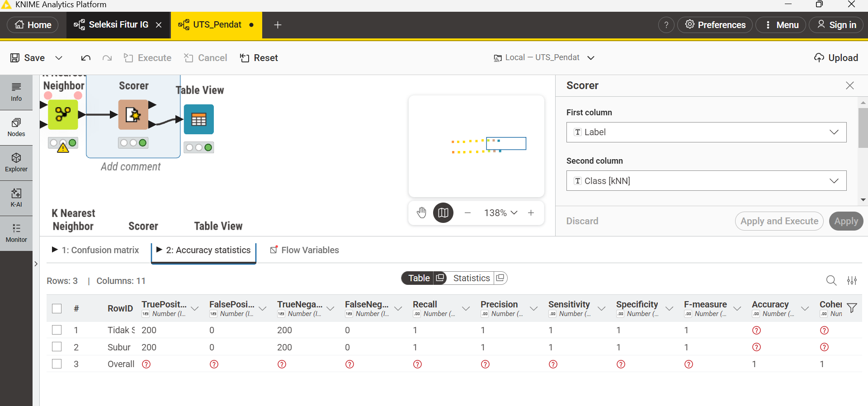The width and height of the screenshot is (868, 406).
Task: Select the K Nearest Neighbor node
Action: coord(63,115)
